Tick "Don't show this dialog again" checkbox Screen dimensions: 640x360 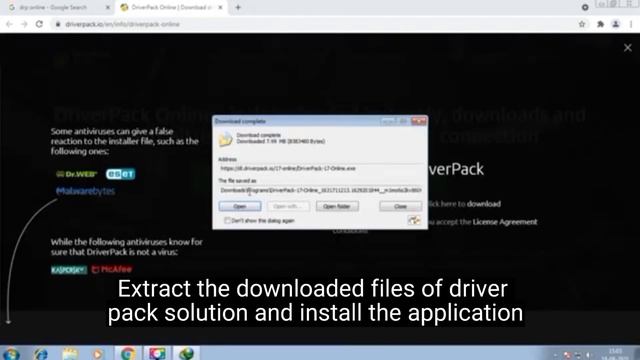point(227,220)
